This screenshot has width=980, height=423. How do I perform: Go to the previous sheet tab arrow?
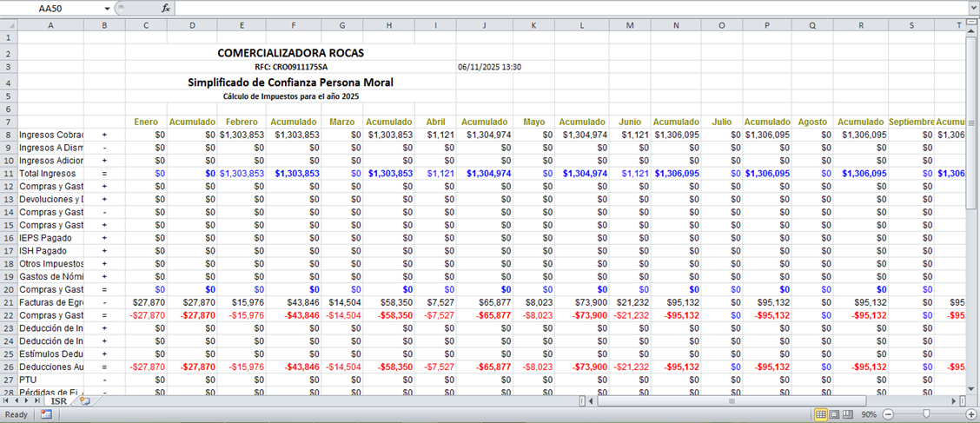[x=17, y=401]
